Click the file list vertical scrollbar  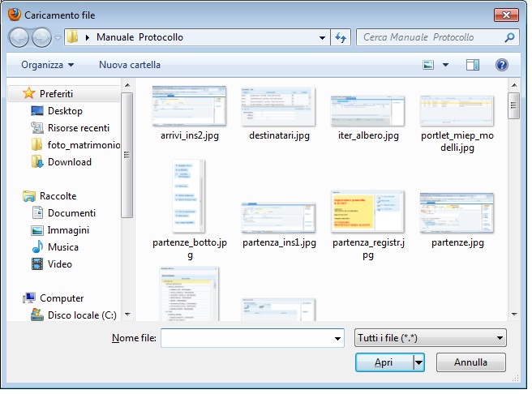[513, 203]
